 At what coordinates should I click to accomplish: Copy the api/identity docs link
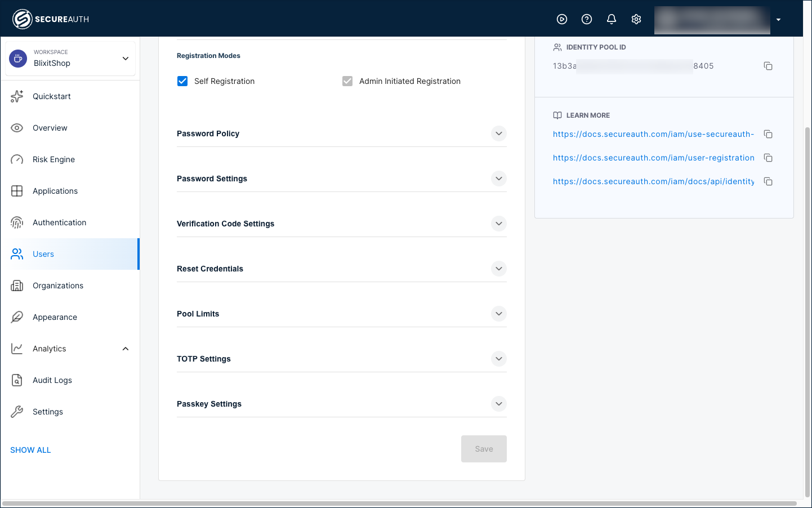pyautogui.click(x=768, y=181)
